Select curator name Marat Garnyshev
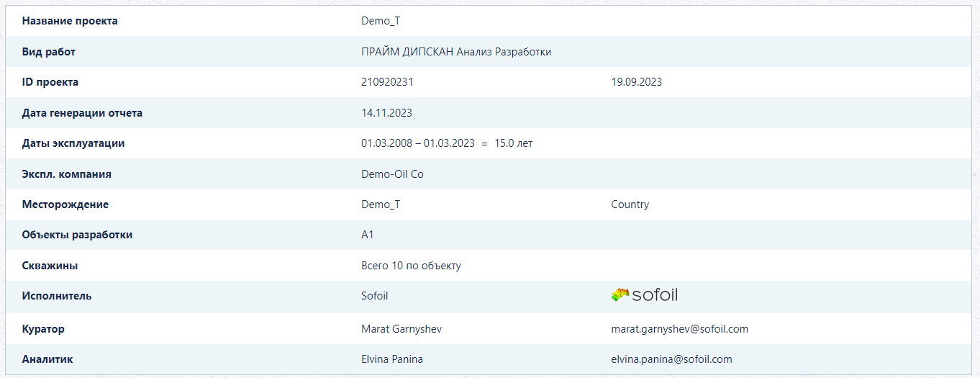This screenshot has height=378, width=980. (x=401, y=329)
